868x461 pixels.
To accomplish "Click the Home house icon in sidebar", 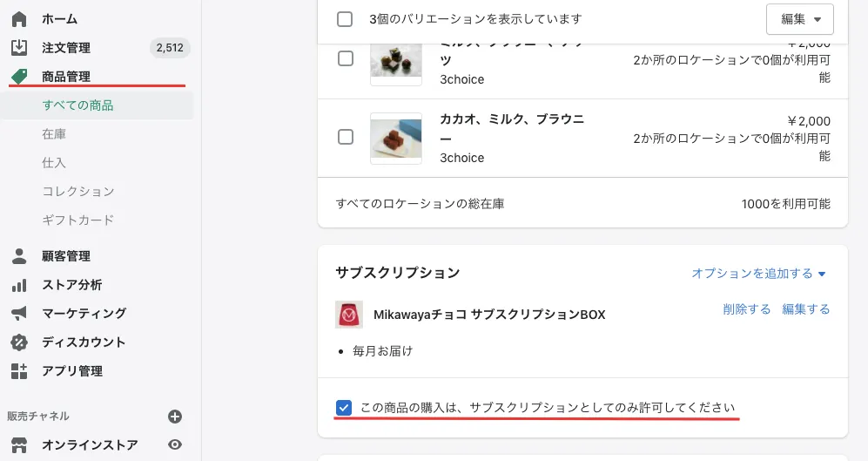I will coord(19,19).
